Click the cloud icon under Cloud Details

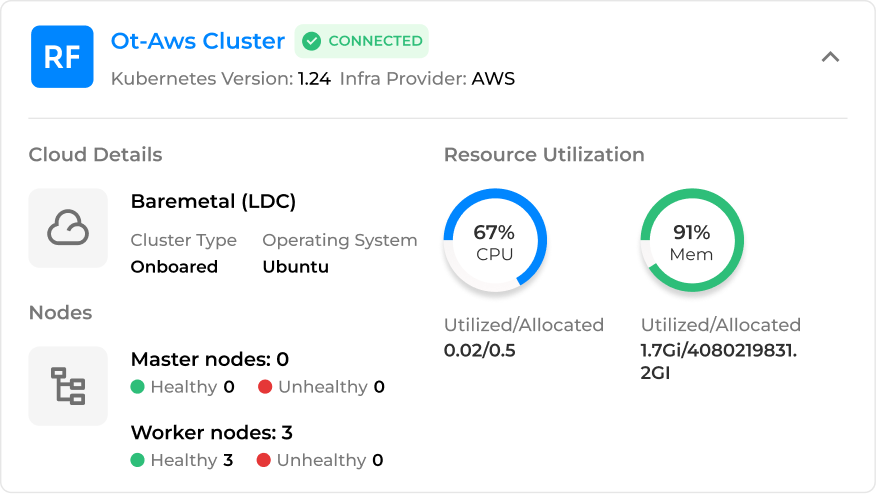68,228
